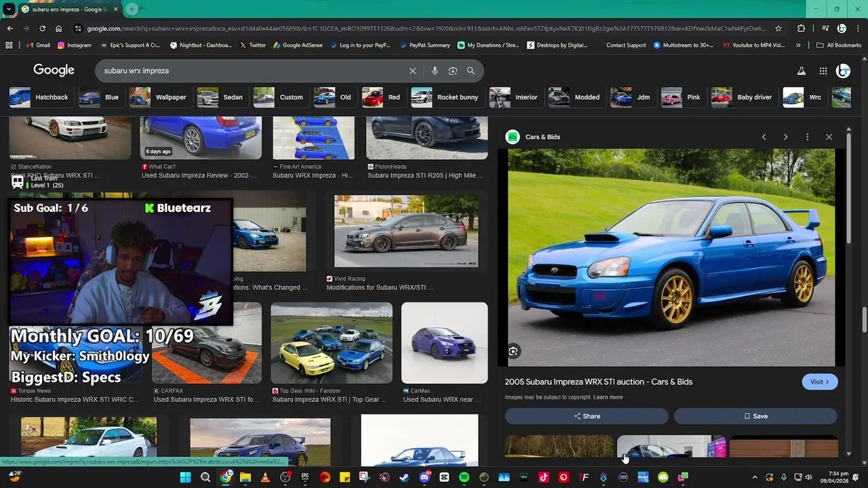Image resolution: width=868 pixels, height=488 pixels.
Task: Click the Lens icon on the preview image
Action: (x=513, y=351)
